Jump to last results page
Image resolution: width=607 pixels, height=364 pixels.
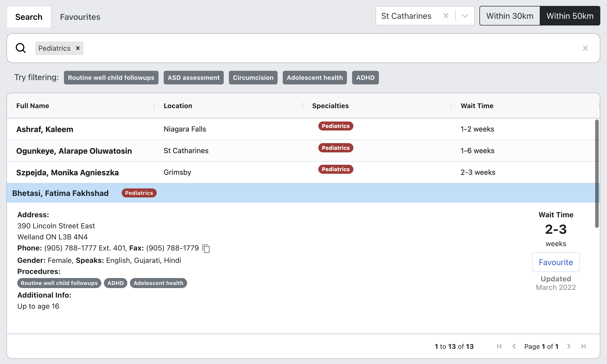(584, 346)
